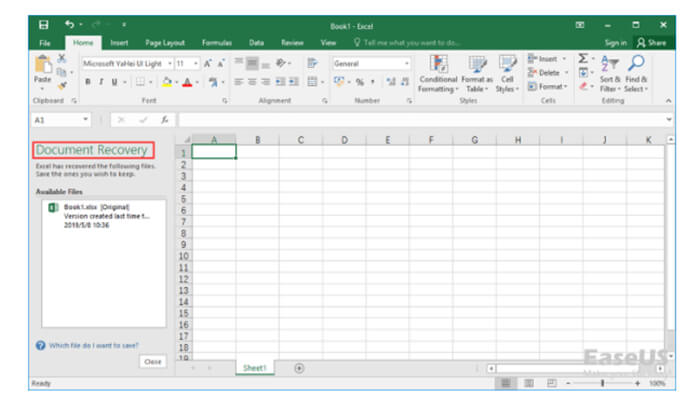Viewport: 700px width, 396px height.
Task: Close the Document Recovery pane
Action: coord(153,362)
